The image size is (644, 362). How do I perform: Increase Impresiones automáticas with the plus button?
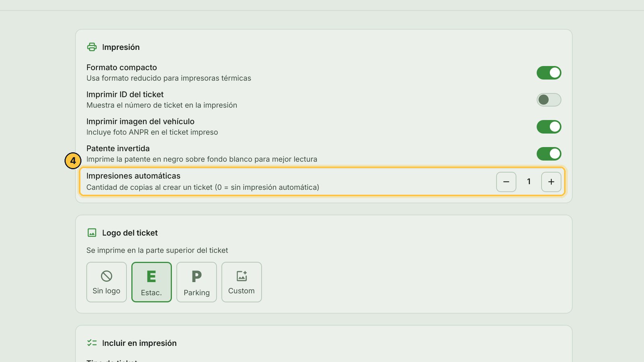coord(551,182)
